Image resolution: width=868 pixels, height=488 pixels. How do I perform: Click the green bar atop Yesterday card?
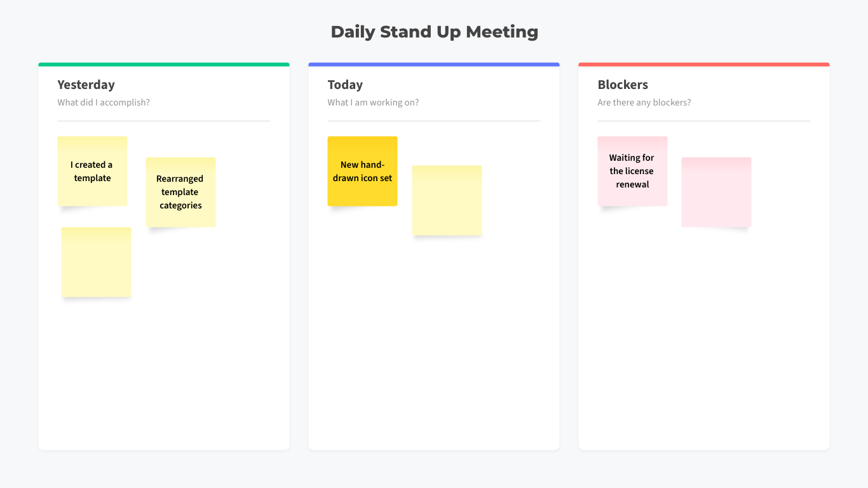164,64
